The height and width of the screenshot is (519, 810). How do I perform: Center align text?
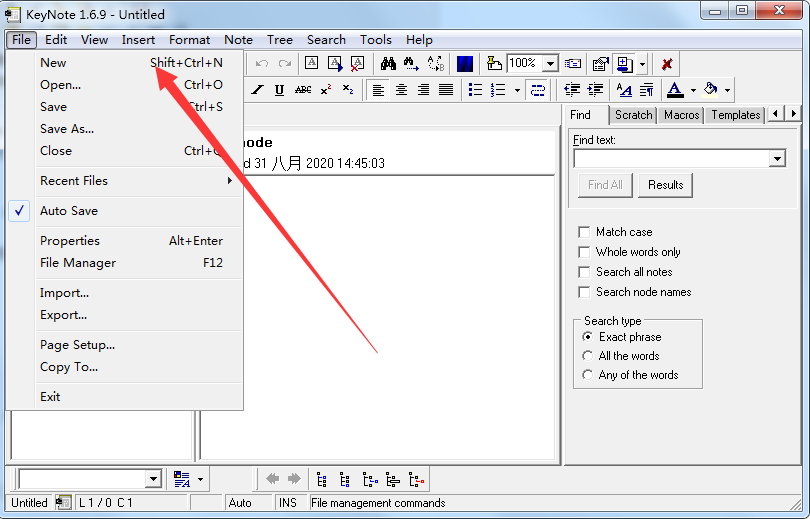tap(401, 90)
